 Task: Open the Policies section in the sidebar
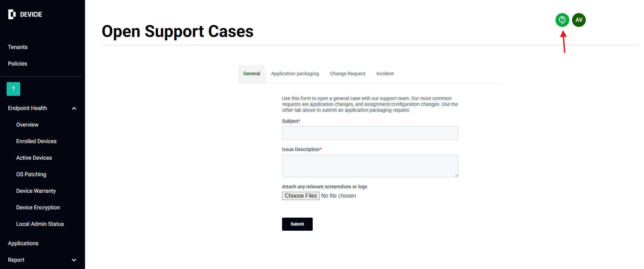pyautogui.click(x=17, y=63)
